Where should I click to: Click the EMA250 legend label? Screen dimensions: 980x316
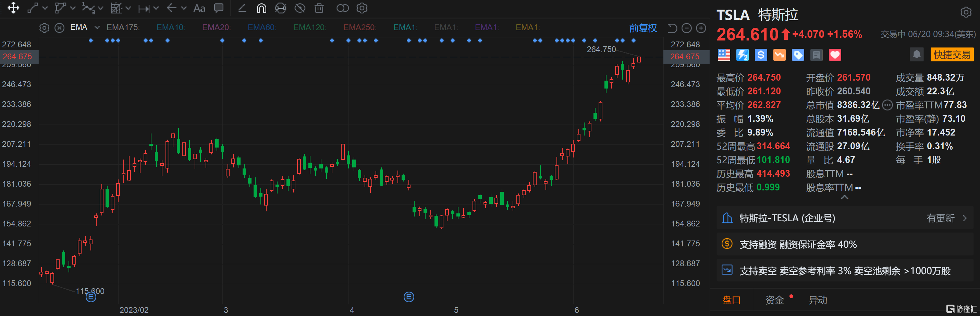click(360, 27)
